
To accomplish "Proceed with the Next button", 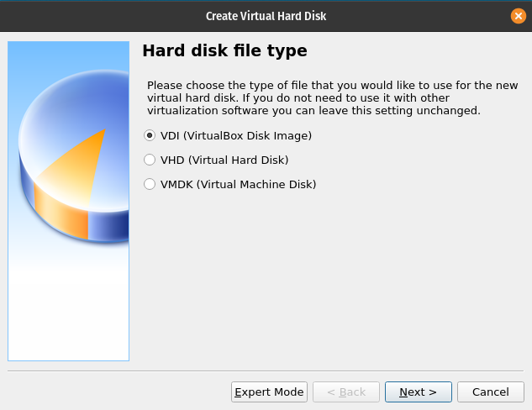I will coord(418,392).
